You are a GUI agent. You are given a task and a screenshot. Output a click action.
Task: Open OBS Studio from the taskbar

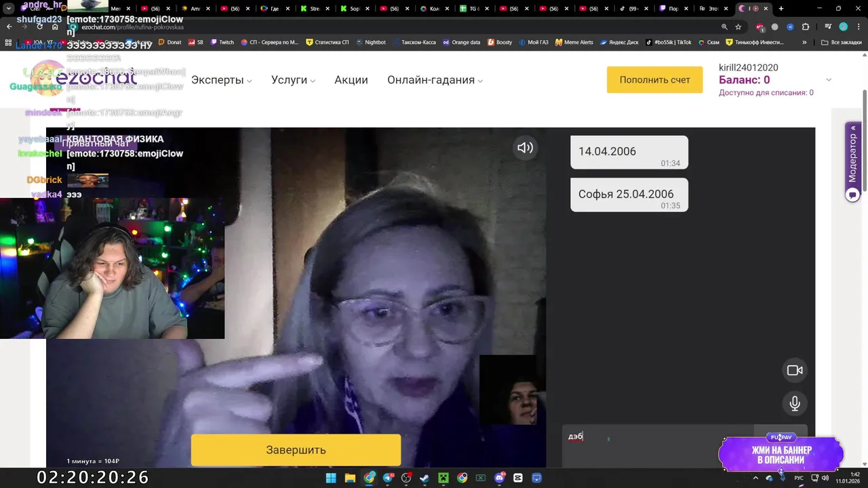pyautogui.click(x=406, y=478)
